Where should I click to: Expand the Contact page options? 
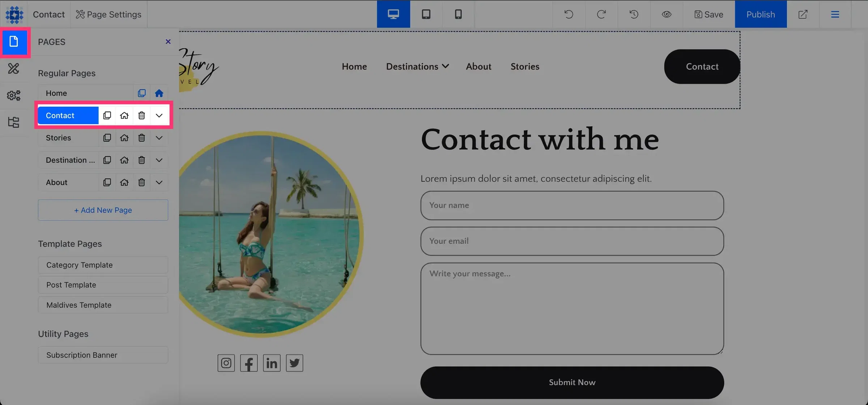point(159,115)
